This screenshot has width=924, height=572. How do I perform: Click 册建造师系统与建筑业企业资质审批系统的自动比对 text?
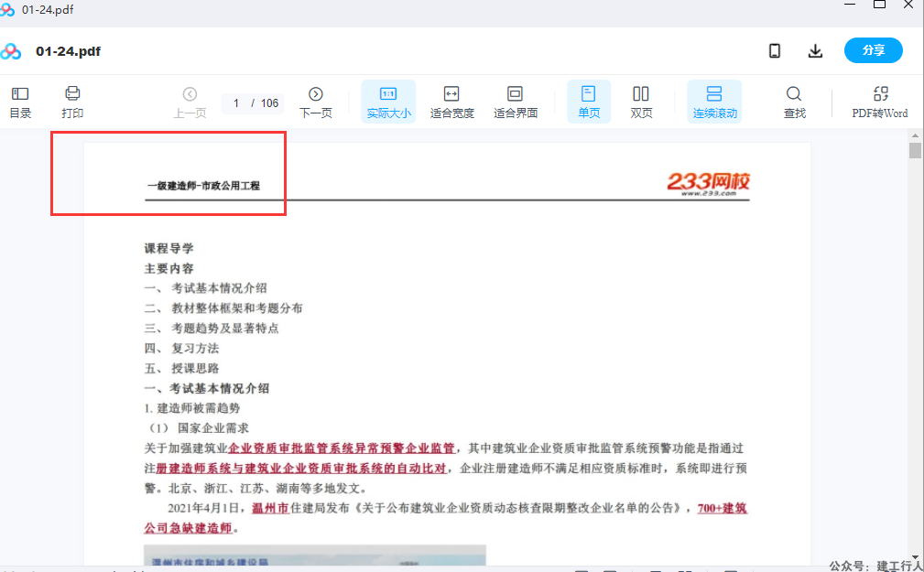[301, 469]
